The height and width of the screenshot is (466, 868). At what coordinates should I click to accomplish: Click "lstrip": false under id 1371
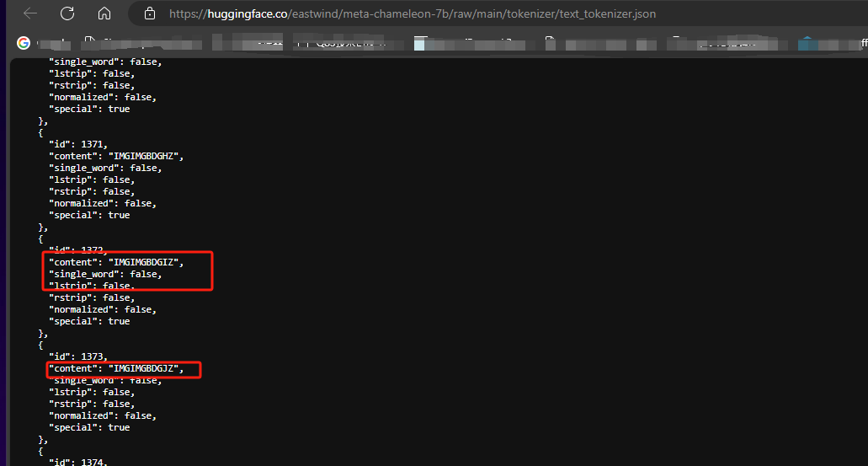pos(92,179)
